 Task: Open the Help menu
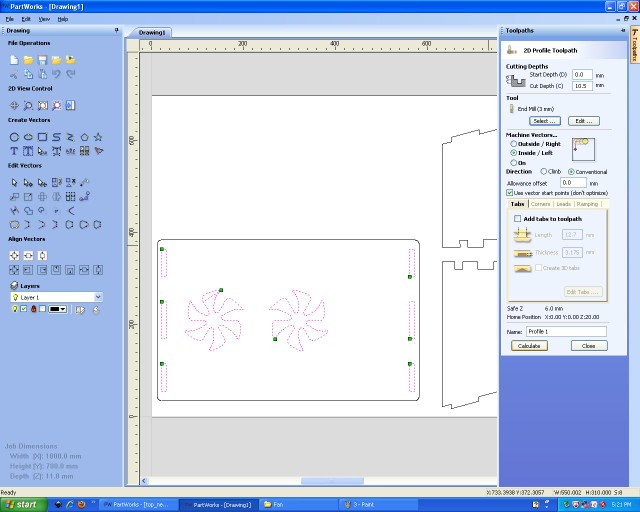pyautogui.click(x=62, y=19)
